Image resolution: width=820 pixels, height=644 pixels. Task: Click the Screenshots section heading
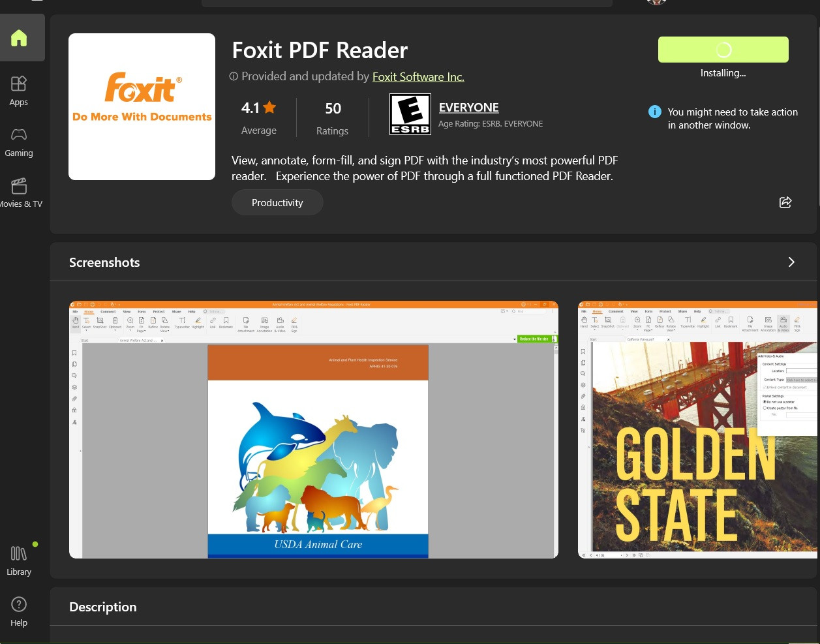(x=104, y=262)
